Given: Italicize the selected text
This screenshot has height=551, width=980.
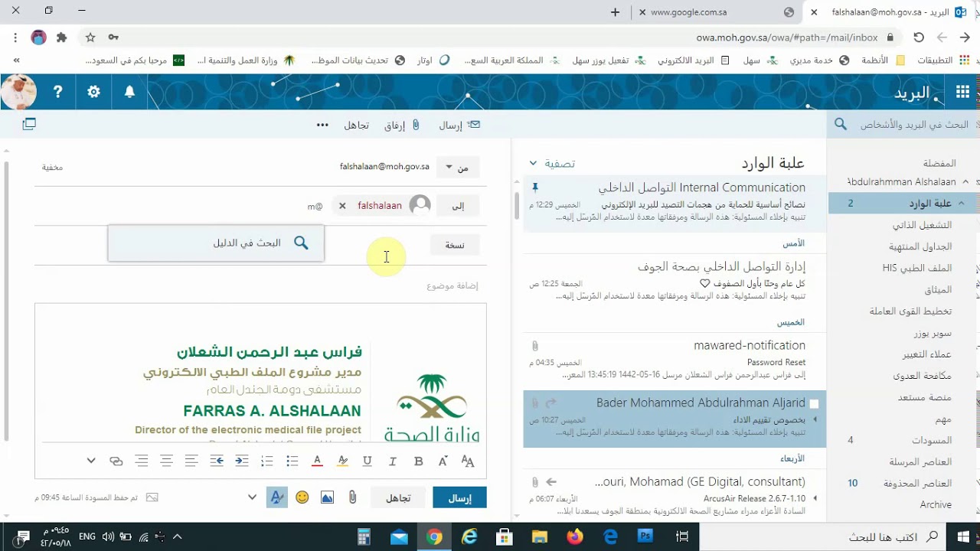Looking at the screenshot, I should click(393, 461).
